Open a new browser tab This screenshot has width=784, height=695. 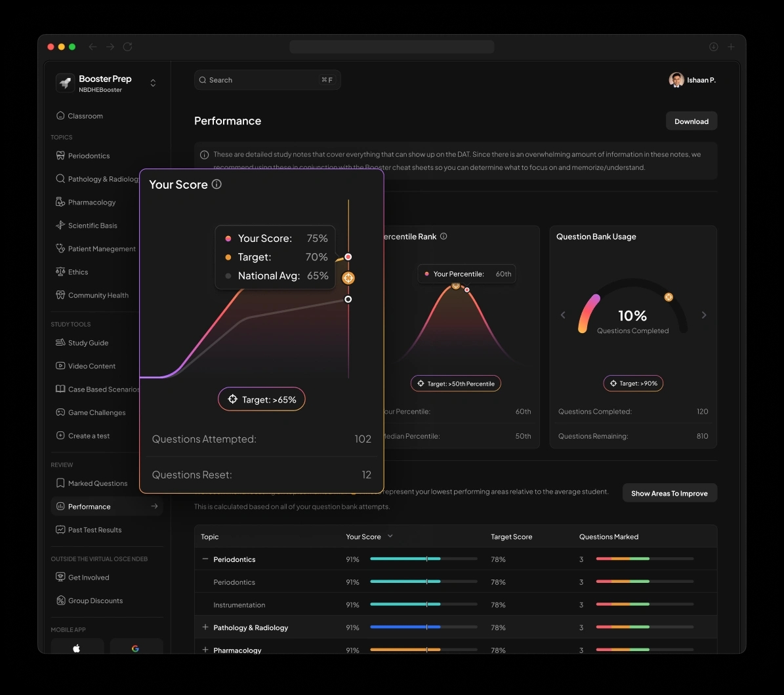(731, 47)
